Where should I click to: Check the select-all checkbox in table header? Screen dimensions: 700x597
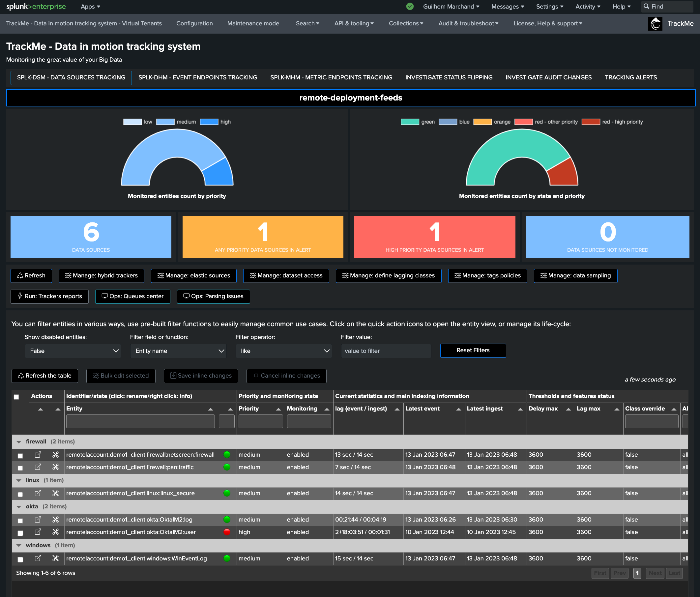click(16, 397)
